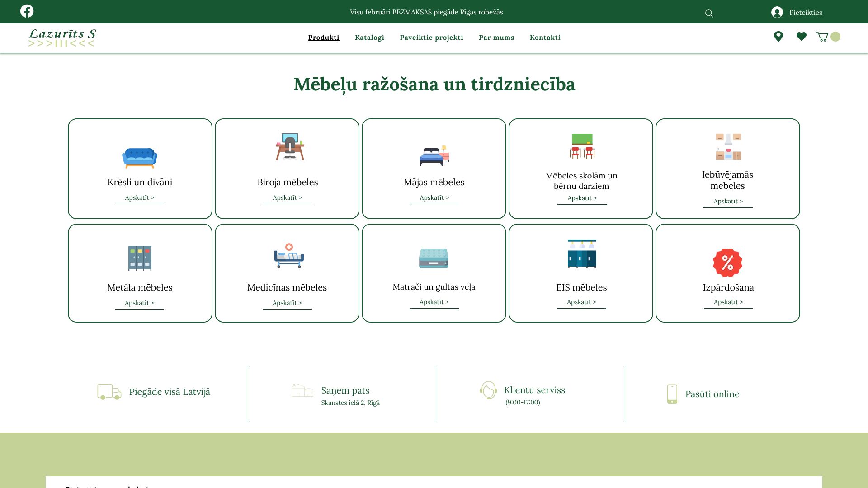
Task: Select the location pin icon
Action: coord(778,37)
